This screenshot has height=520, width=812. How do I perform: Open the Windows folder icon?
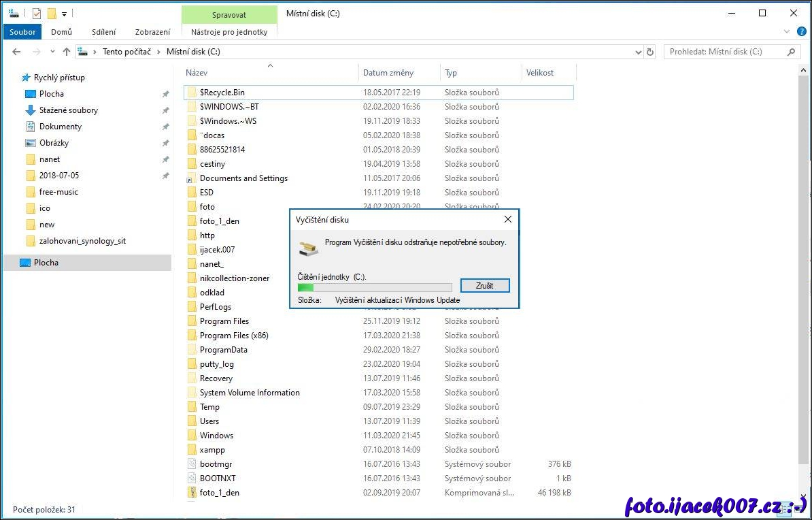point(192,436)
